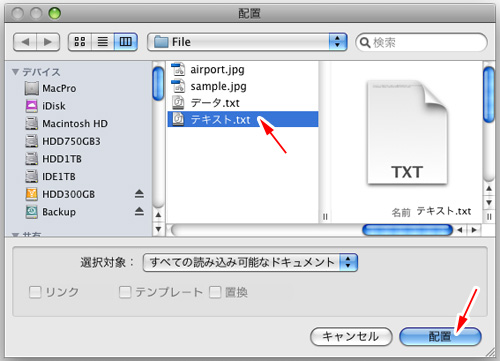Enable the 置換 checkbox
500x361 pixels.
215,292
